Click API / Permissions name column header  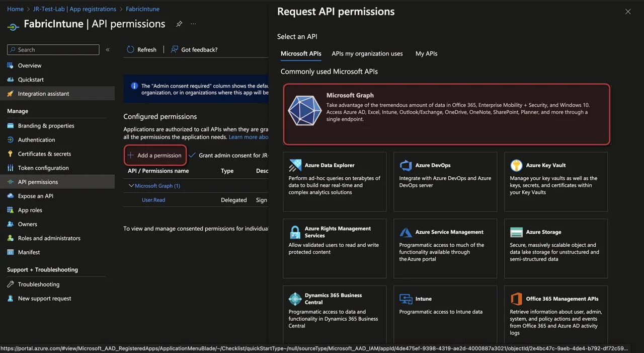coord(158,171)
